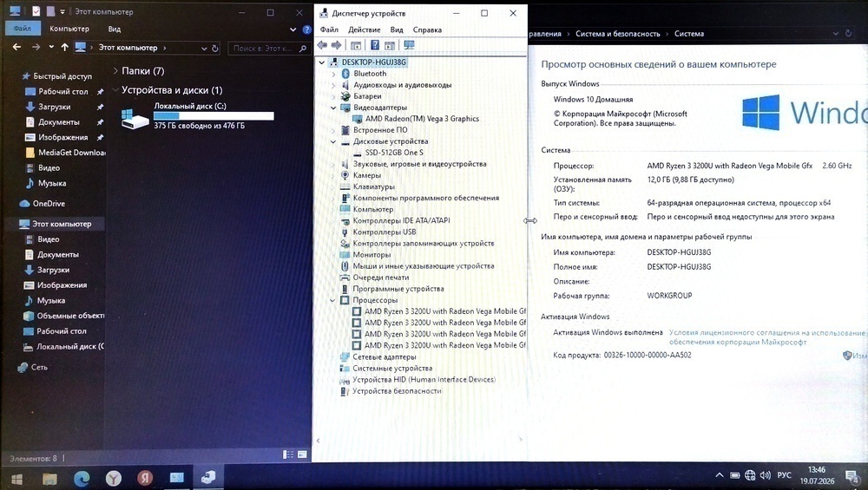Select the Батареи category in Device Manager

[x=367, y=96]
